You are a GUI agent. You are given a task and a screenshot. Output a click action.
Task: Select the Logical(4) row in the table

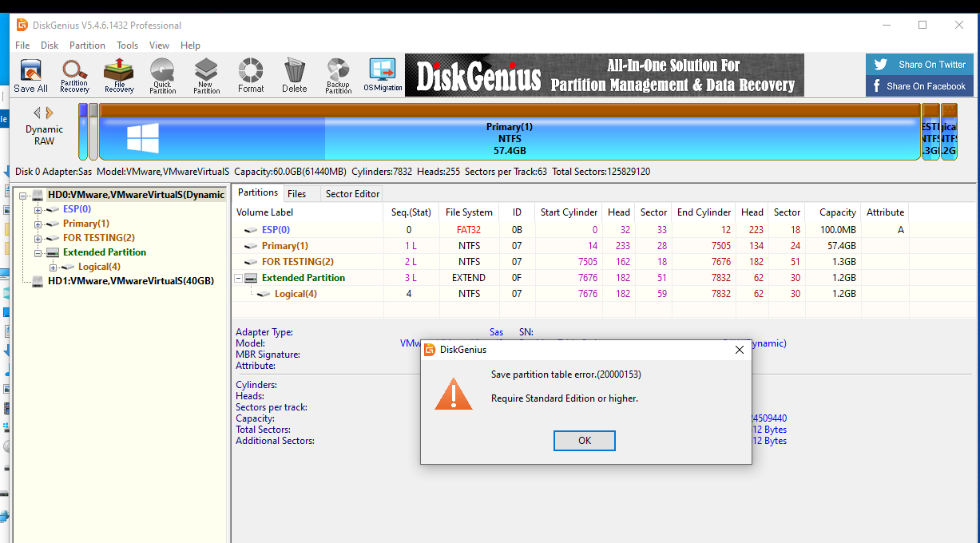(571, 294)
